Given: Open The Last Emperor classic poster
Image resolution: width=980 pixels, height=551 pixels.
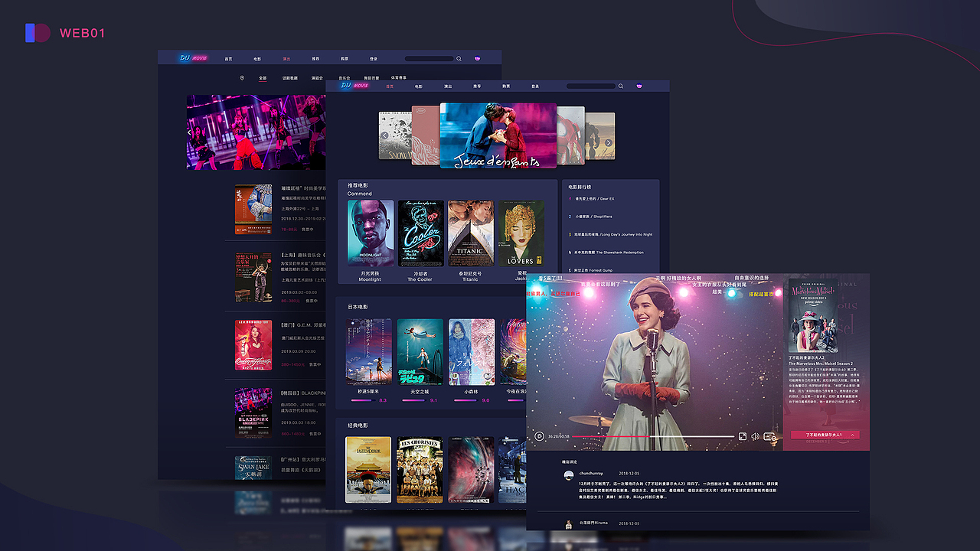Looking at the screenshot, I should (x=368, y=470).
